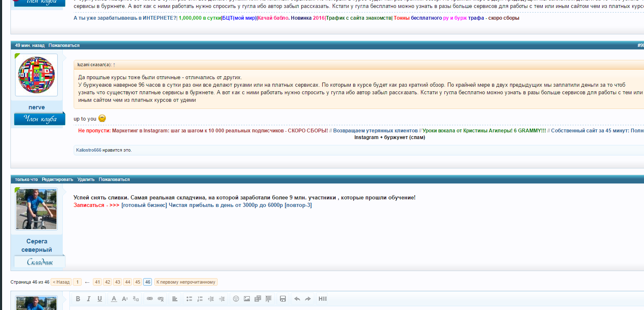Go to page 45 of thread
This screenshot has height=310, width=644.
click(137, 282)
